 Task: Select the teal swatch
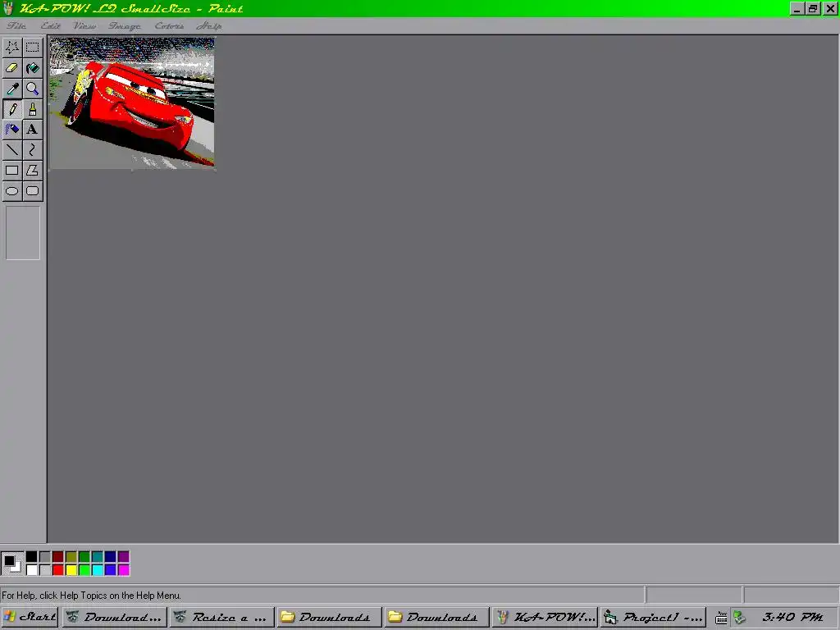[98, 557]
